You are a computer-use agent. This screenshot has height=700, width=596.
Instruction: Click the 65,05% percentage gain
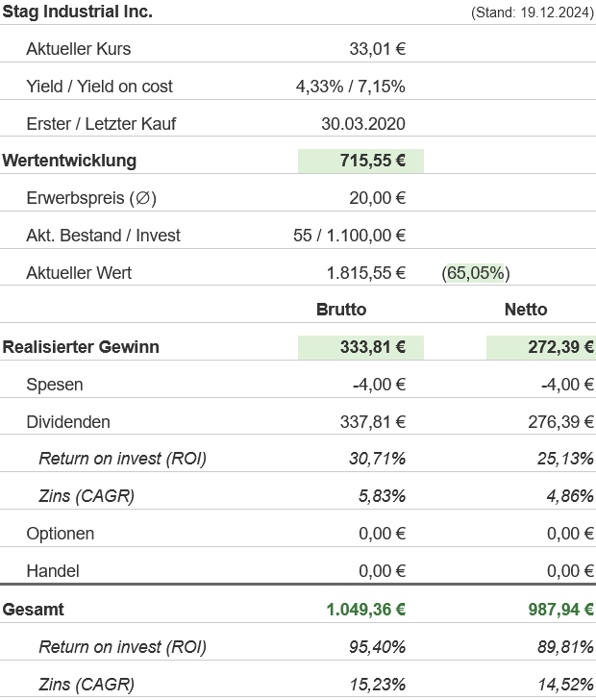tap(476, 273)
